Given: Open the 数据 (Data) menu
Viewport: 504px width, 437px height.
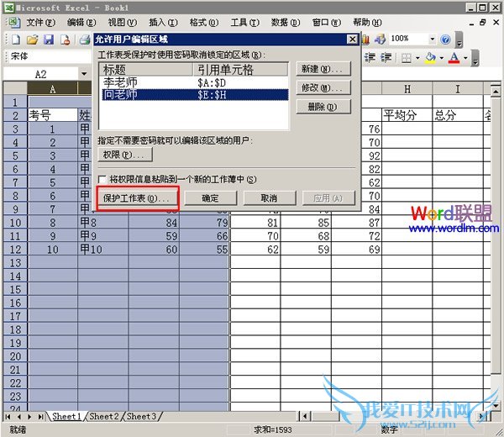Looking at the screenshot, I should tap(286, 23).
